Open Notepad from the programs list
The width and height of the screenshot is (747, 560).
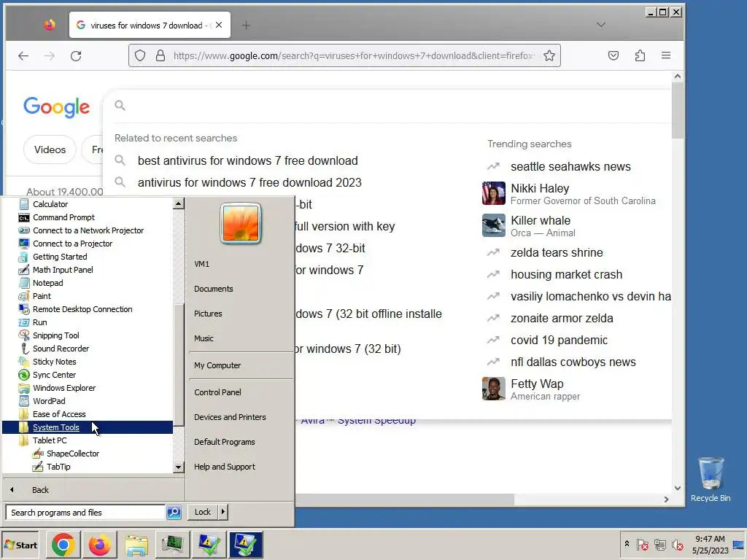[47, 282]
